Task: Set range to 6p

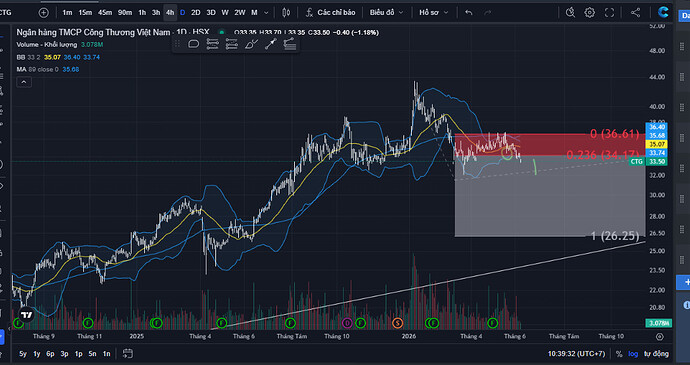Action: point(51,354)
